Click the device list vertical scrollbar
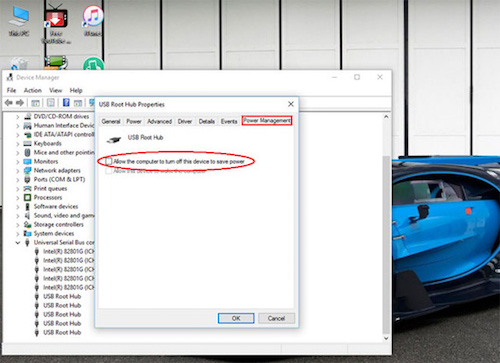The height and width of the screenshot is (363, 500). tap(386, 228)
